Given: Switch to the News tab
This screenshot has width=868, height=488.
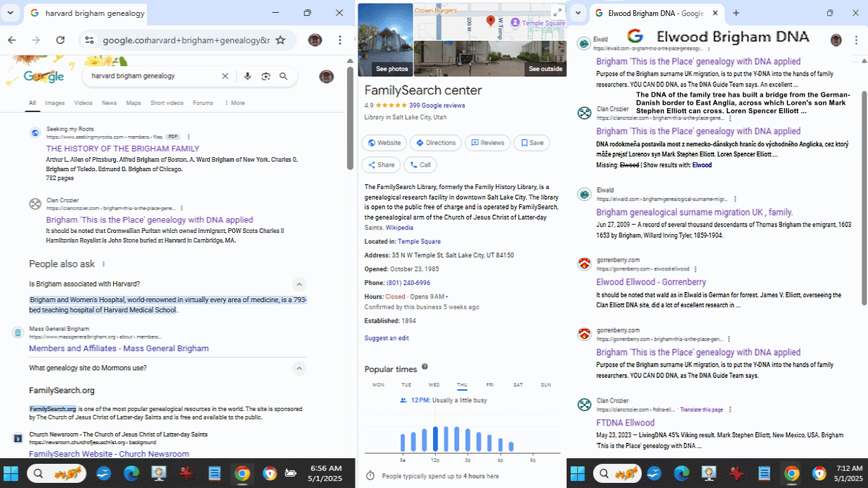Looking at the screenshot, I should (x=109, y=103).
